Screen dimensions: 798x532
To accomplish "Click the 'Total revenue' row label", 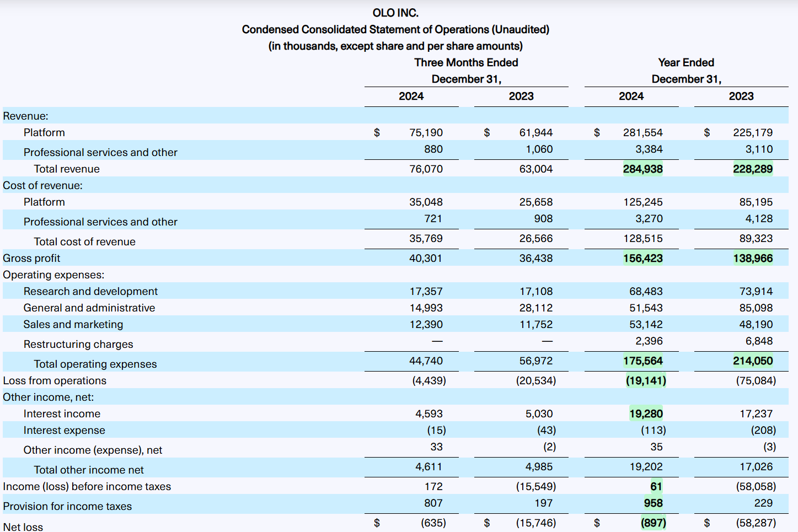I will pyautogui.click(x=67, y=169).
